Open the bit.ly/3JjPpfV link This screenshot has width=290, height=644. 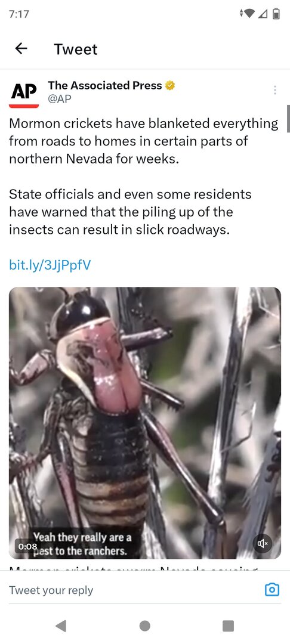point(50,265)
